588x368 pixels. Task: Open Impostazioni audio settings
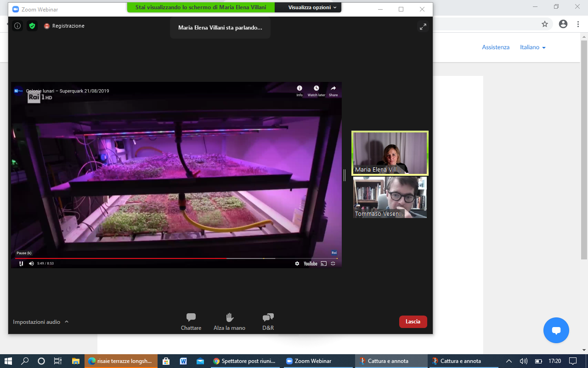[37, 322]
